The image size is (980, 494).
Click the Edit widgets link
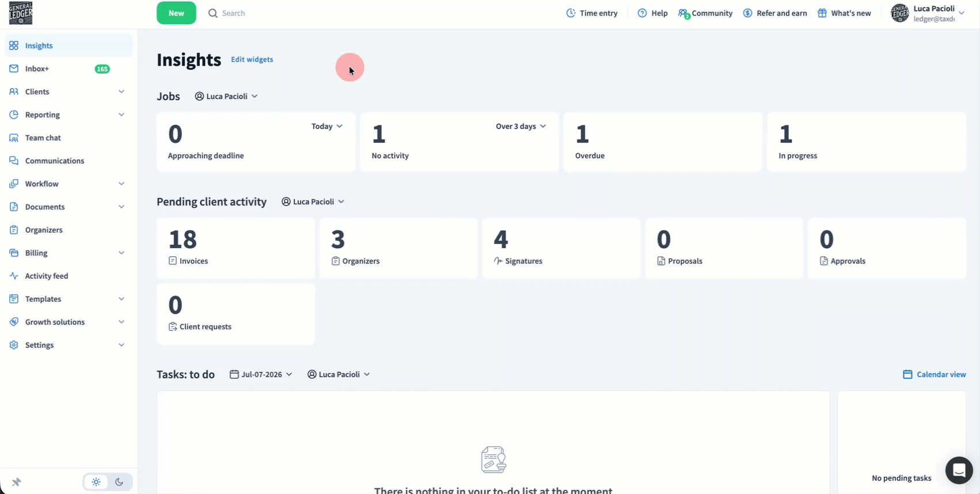pos(252,59)
